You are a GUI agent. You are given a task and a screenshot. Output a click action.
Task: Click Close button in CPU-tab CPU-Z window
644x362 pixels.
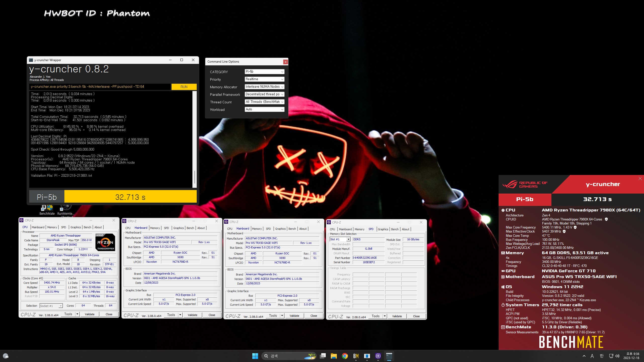(x=109, y=314)
